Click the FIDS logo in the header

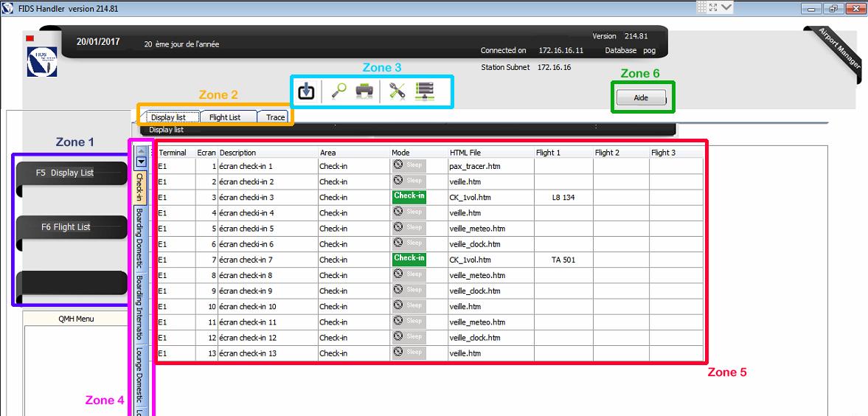point(41,62)
